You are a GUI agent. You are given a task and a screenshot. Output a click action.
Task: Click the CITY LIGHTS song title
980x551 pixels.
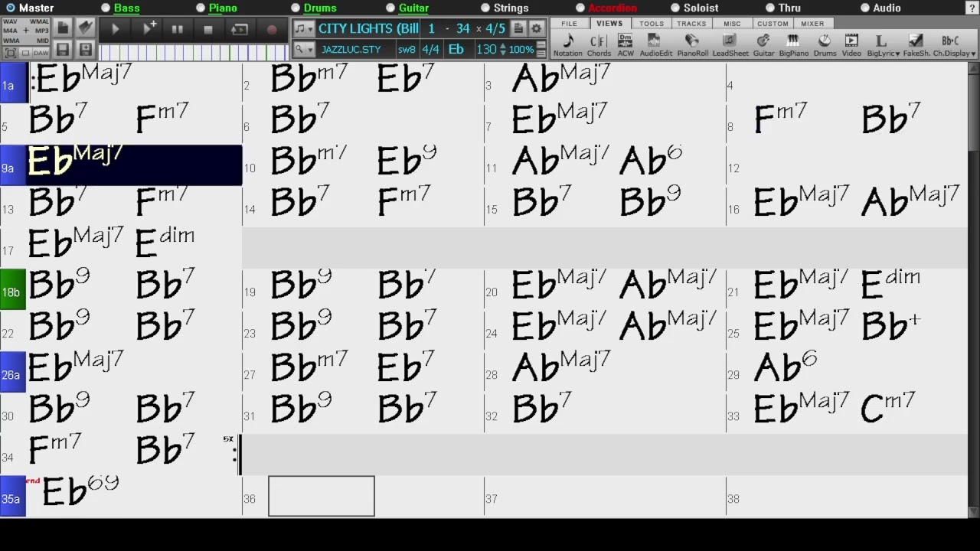tap(368, 28)
